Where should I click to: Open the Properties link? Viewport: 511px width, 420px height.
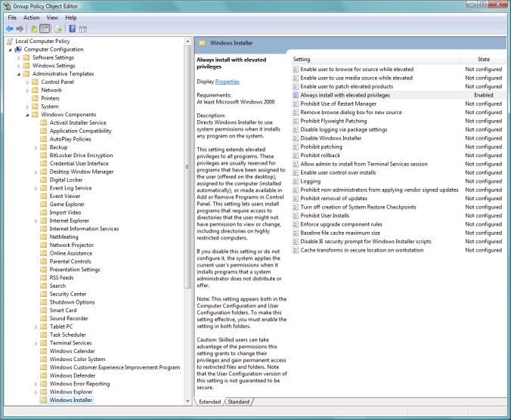227,82
